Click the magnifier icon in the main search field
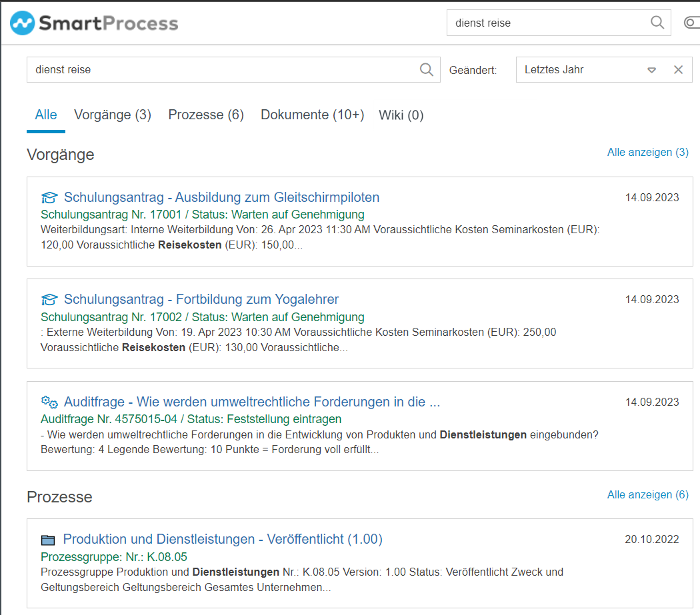Image resolution: width=700 pixels, height=615 pixels. (x=427, y=70)
